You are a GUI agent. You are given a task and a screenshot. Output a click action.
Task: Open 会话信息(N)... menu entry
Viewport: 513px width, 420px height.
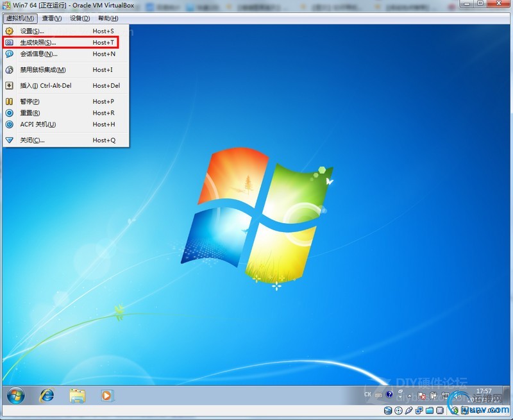66,54
